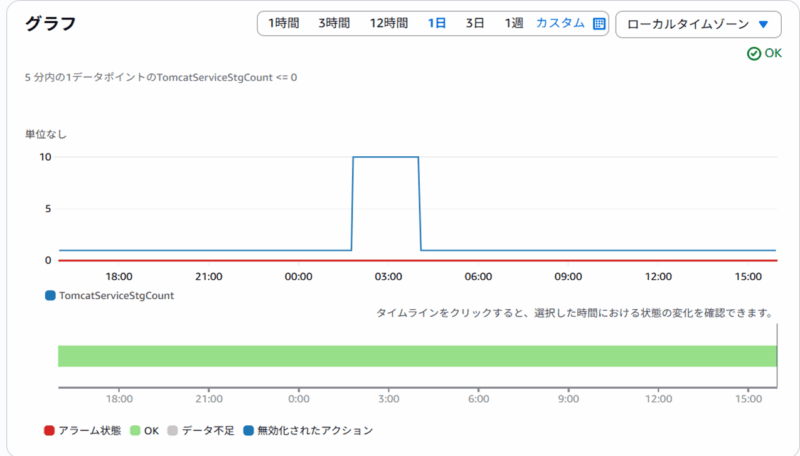
Task: Click the timezone dropdown arrow
Action: pos(763,24)
